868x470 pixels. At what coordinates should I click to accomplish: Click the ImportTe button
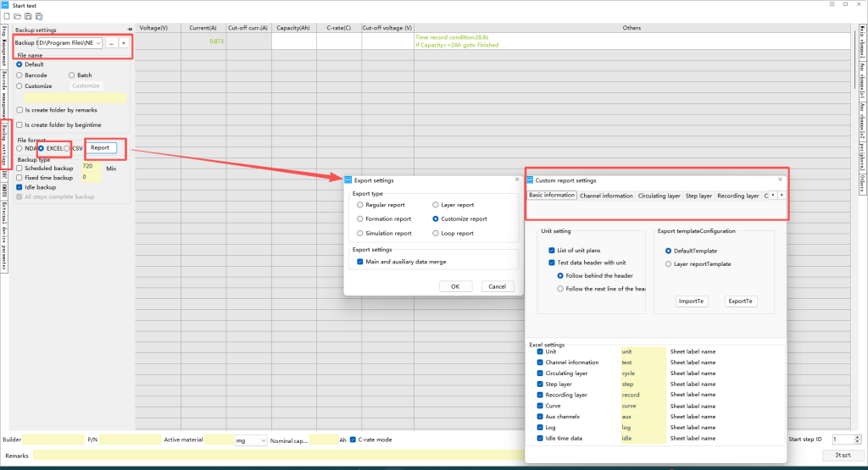tap(692, 301)
